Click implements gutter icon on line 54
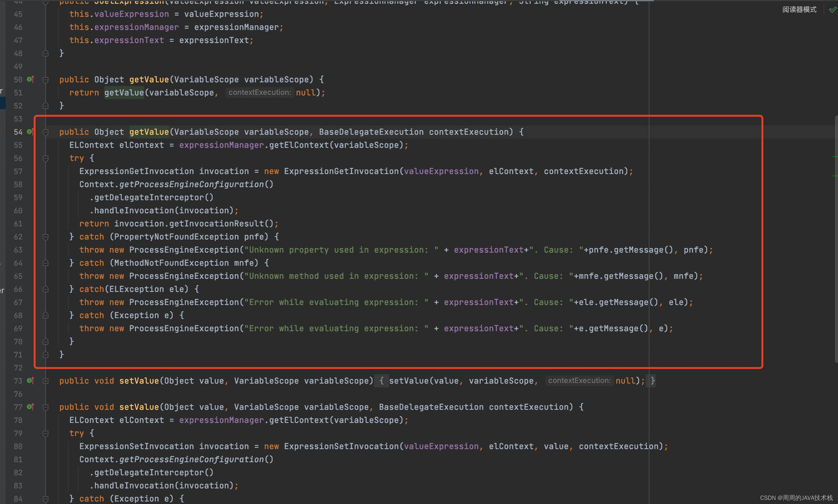The width and height of the screenshot is (838, 504). click(x=30, y=132)
